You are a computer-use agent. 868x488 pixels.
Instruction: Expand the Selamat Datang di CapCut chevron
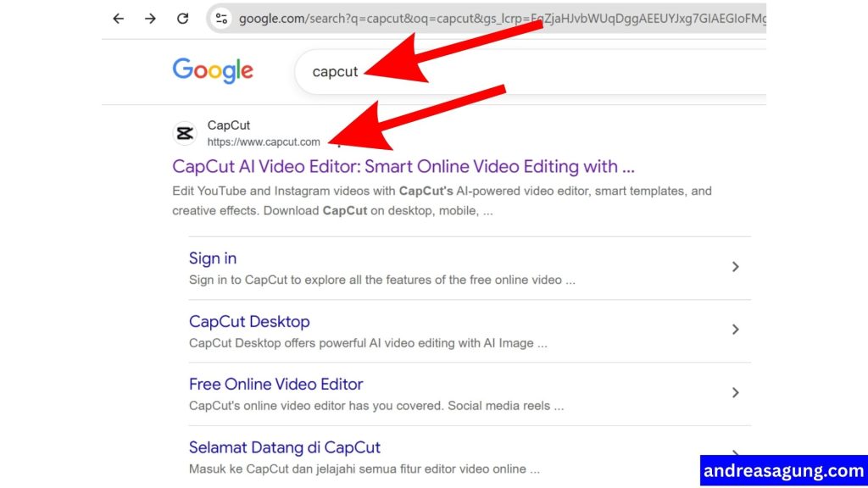point(736,456)
